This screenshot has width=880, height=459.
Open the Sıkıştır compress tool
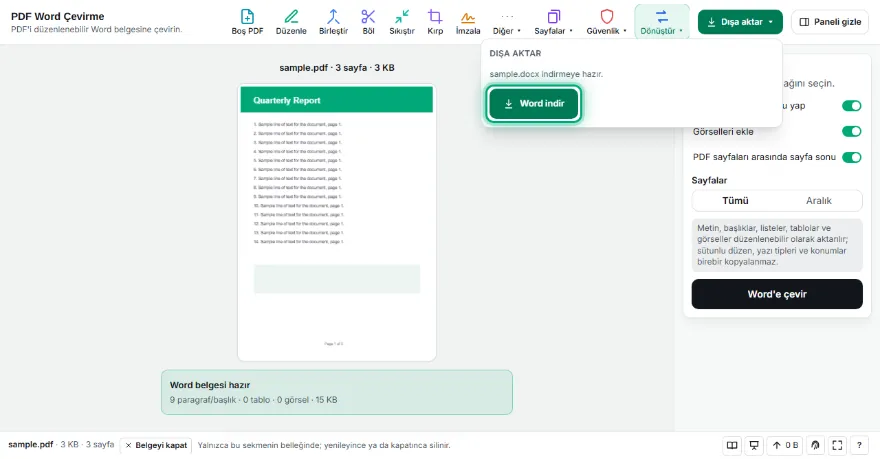[402, 22]
